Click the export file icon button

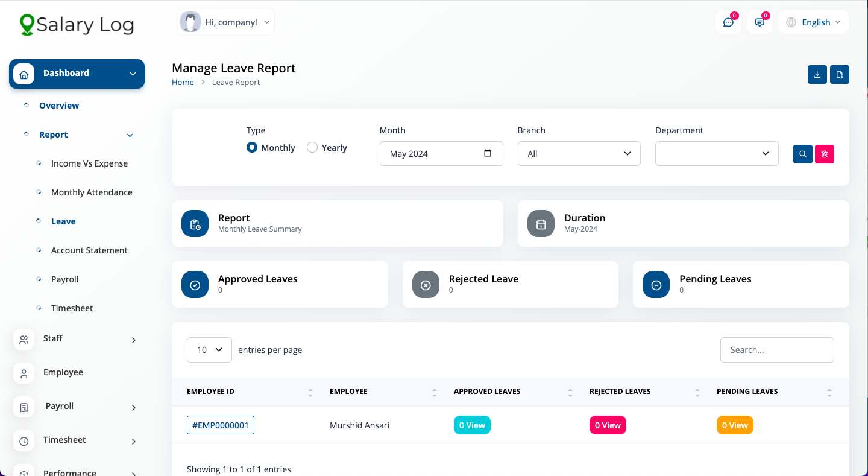[x=840, y=74]
